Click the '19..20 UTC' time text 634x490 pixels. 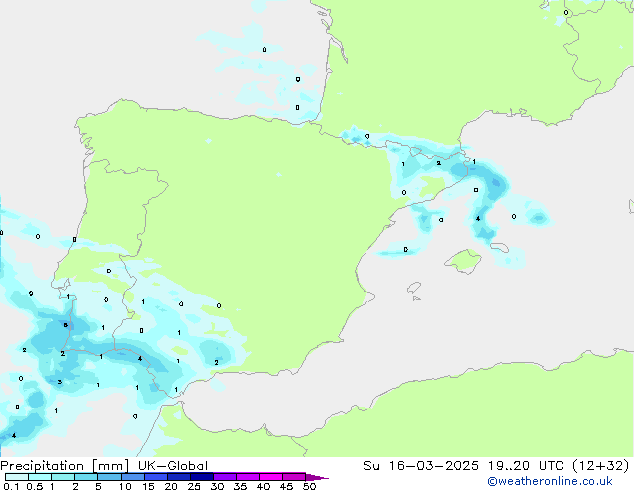(x=525, y=466)
